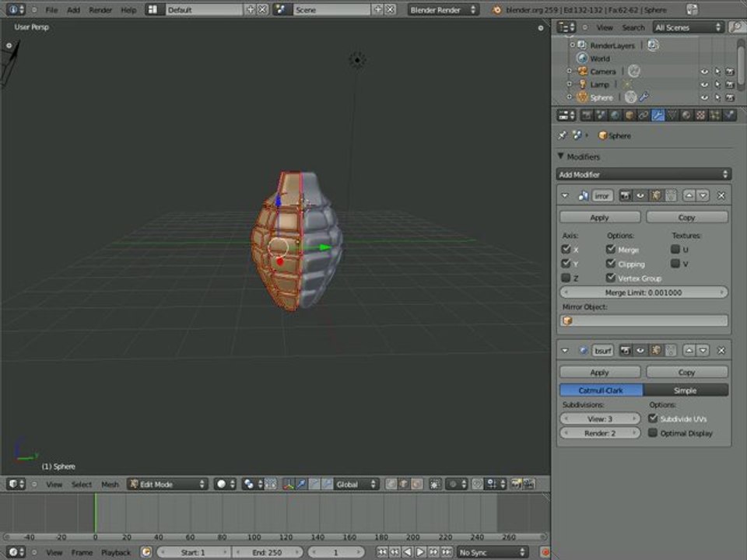Toggle Mirror modifier render camera icon
Viewport: 747px width, 560px height.
click(x=625, y=196)
